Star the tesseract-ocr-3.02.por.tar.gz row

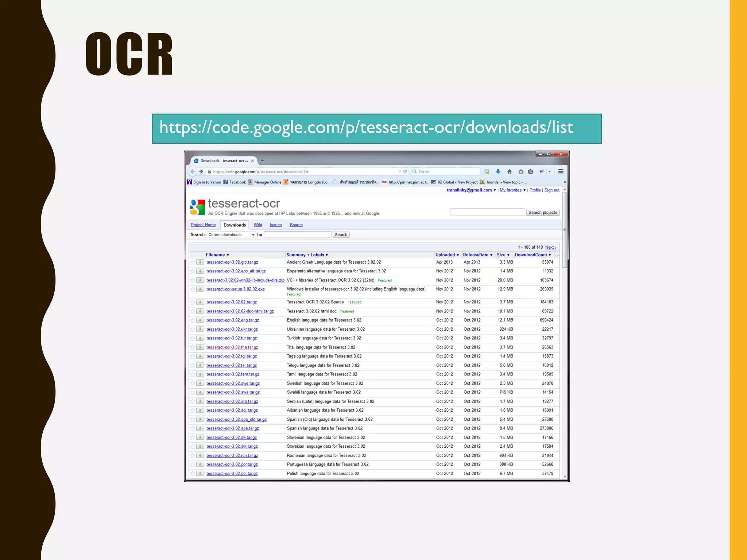tap(193, 464)
